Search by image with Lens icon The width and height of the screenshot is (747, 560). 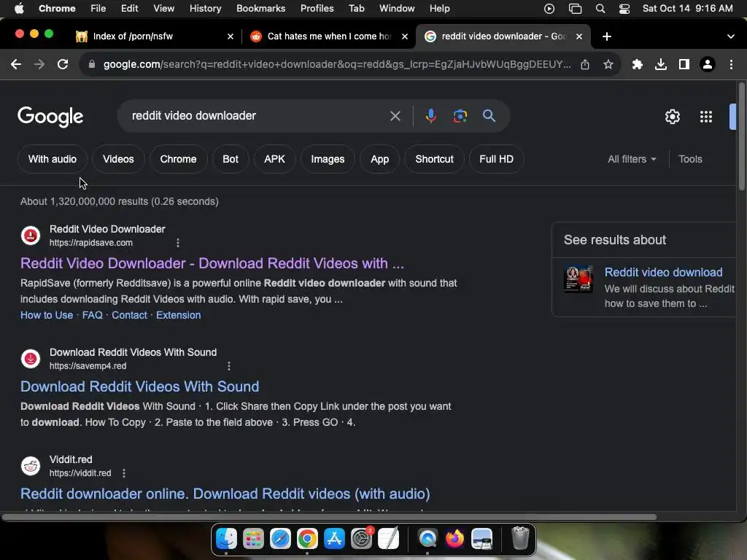click(x=460, y=116)
